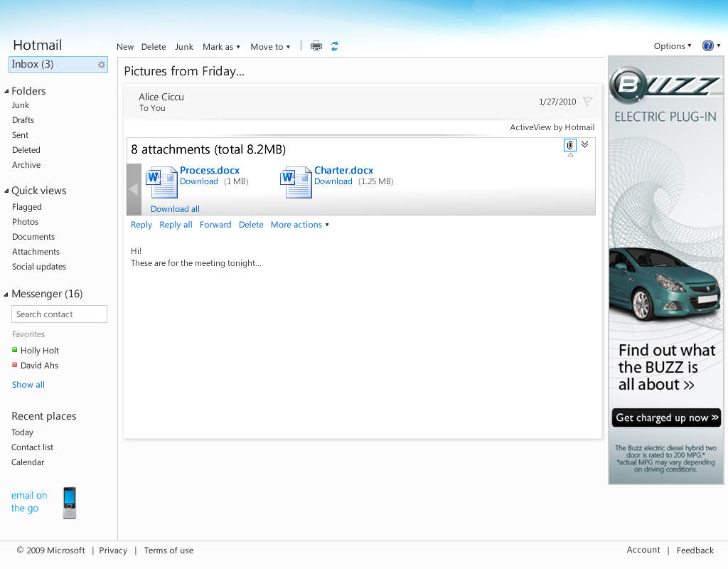
Task: Show Documents quick view
Action: point(33,237)
